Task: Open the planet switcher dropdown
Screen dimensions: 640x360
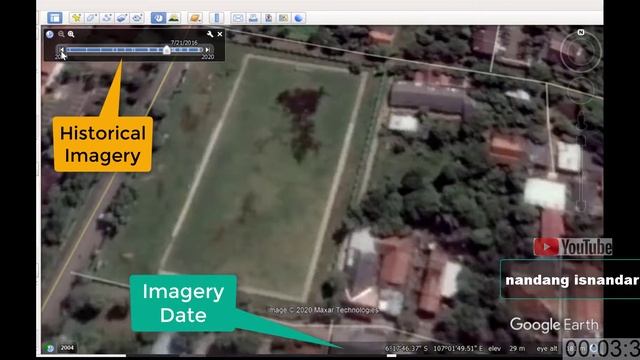Action: tap(195, 18)
